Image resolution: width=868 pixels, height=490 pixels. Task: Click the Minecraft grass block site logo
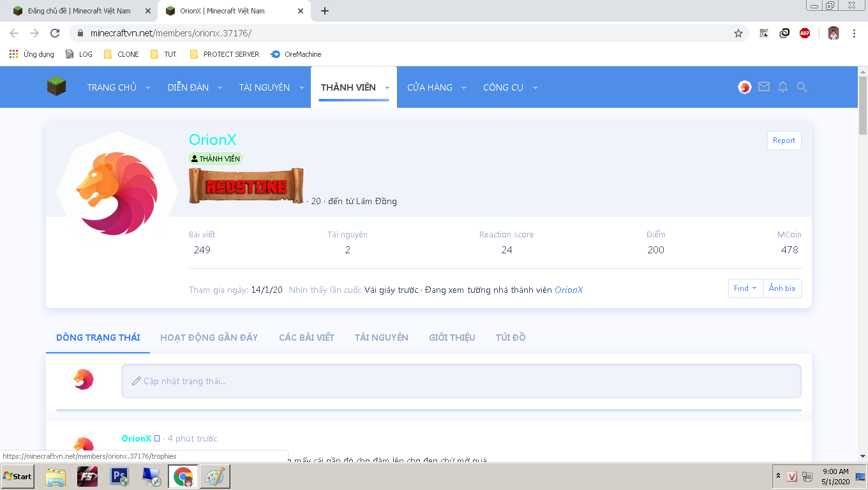pos(56,87)
